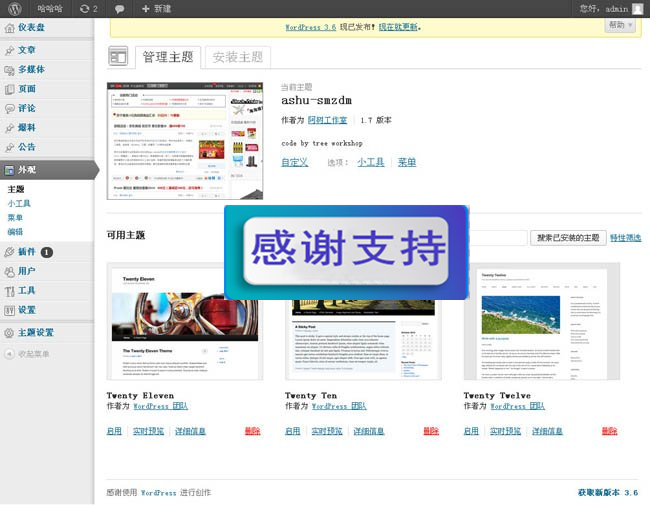The image size is (650, 505).
Task: Click the WordPress 3.6 release link
Action: [310, 27]
